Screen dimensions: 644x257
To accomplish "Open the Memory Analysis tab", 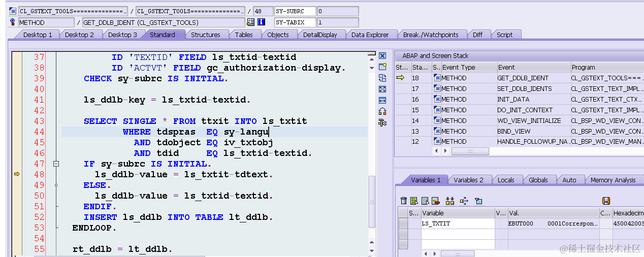I will pyautogui.click(x=613, y=180).
